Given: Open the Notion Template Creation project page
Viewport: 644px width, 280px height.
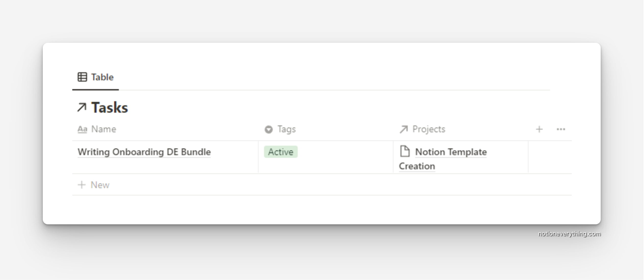Looking at the screenshot, I should (x=451, y=152).
